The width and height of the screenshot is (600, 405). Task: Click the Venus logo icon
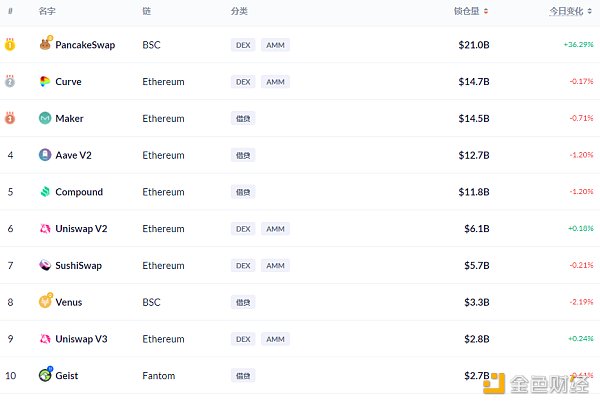pyautogui.click(x=45, y=301)
